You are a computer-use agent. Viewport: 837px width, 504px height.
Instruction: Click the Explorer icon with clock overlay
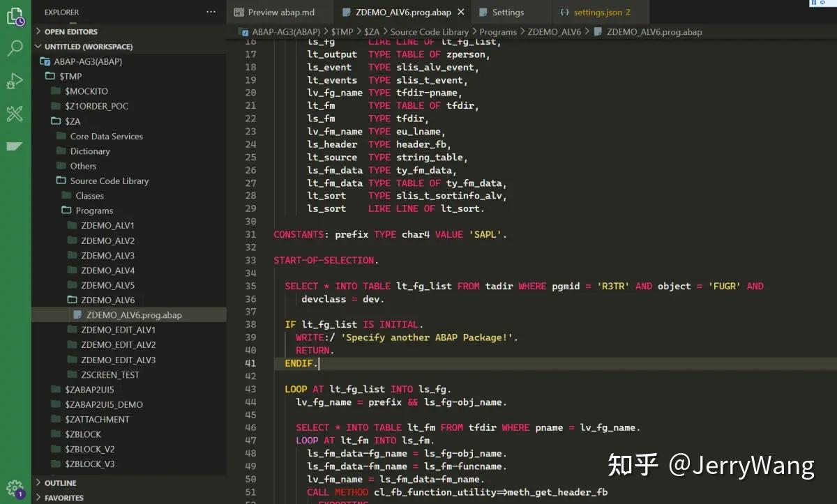[15, 17]
